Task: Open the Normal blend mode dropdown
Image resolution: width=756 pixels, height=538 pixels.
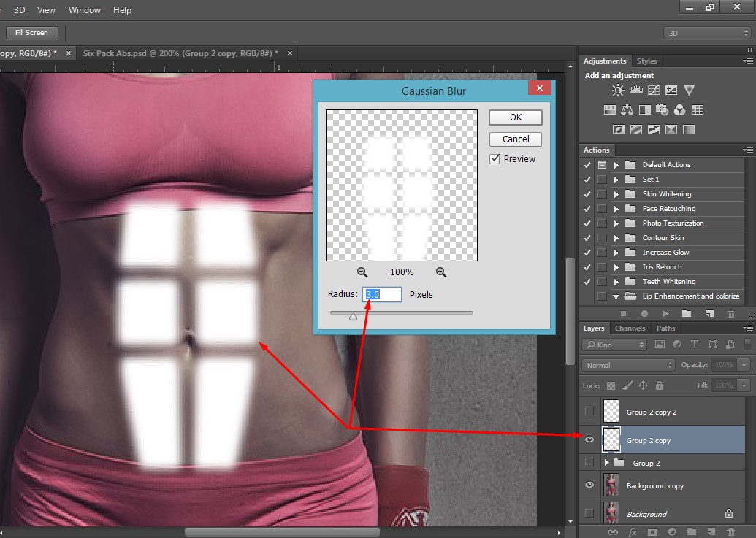Action: (628, 365)
